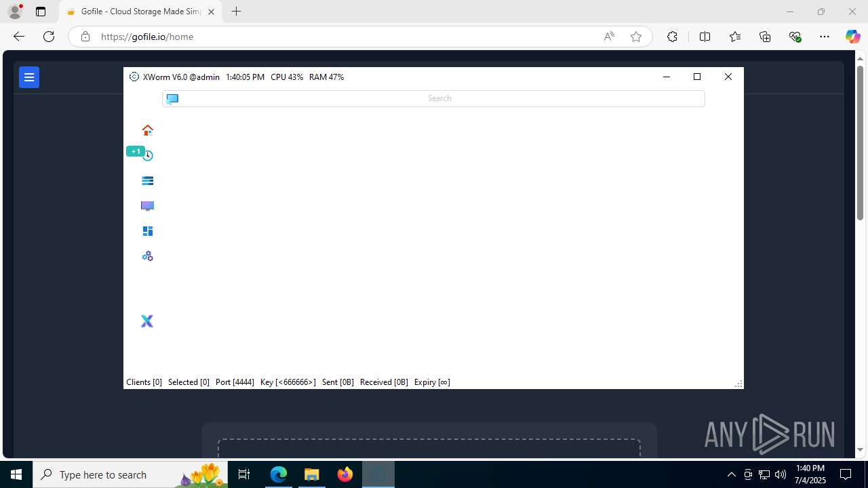Open Edge tab actions menu icon
The image size is (868, 488).
point(41,12)
